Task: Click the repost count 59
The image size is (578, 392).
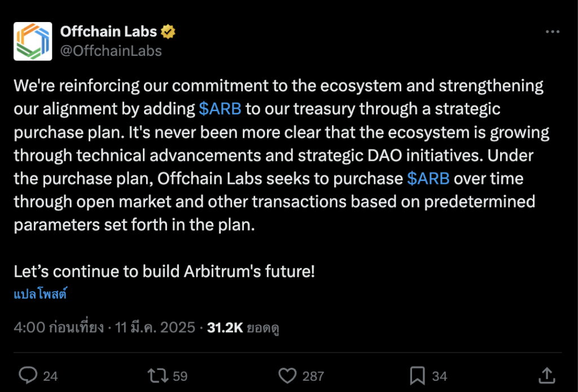Action: coord(180,376)
